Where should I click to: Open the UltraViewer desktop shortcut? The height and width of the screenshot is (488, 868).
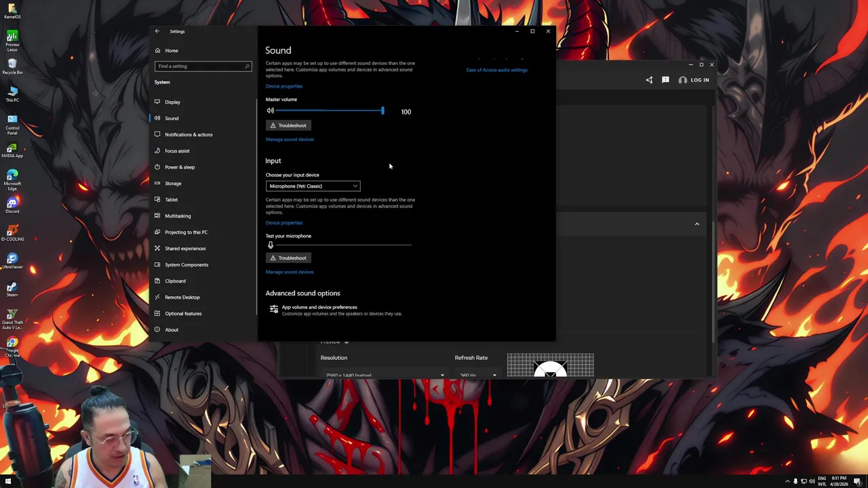click(12, 261)
